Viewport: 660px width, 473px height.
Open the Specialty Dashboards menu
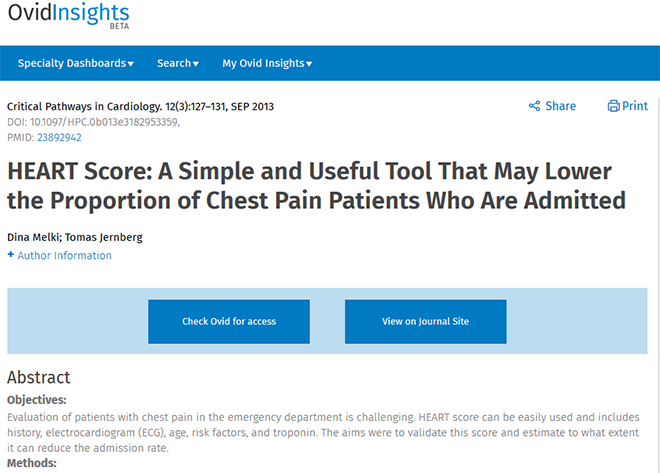pyautogui.click(x=76, y=63)
